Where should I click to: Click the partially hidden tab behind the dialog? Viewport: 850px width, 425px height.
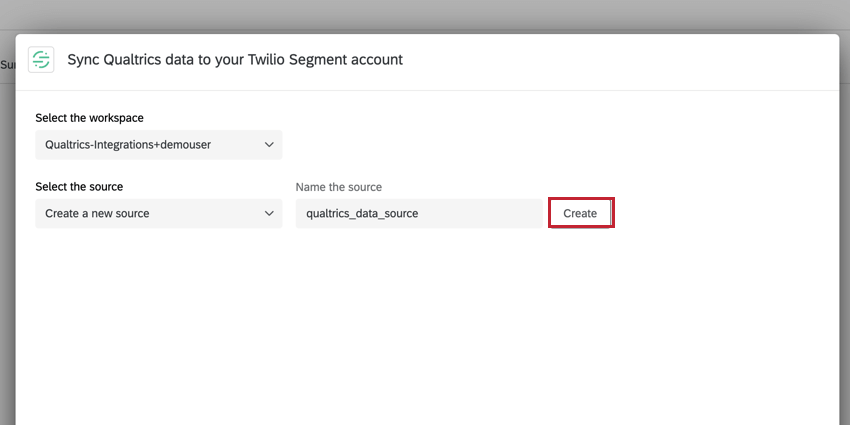6,65
